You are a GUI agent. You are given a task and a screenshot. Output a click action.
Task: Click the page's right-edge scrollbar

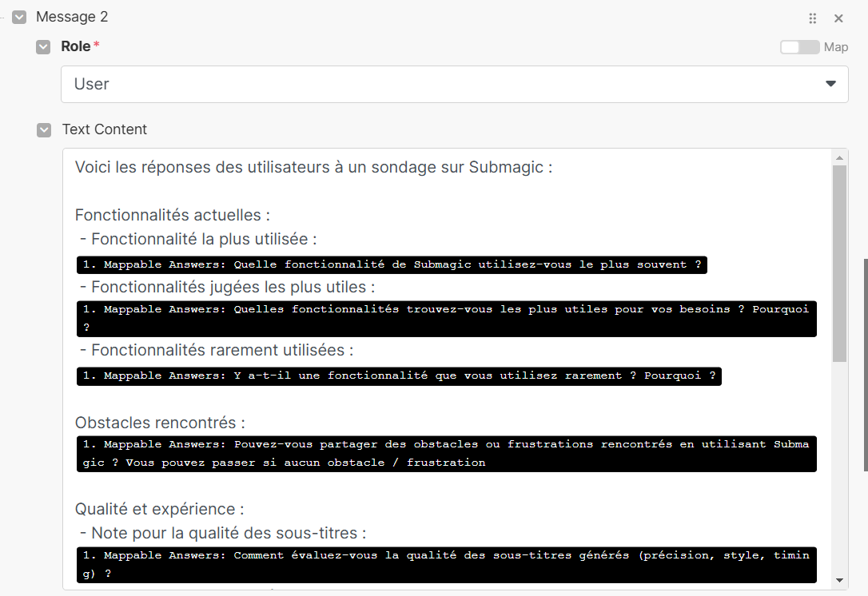(x=866, y=365)
